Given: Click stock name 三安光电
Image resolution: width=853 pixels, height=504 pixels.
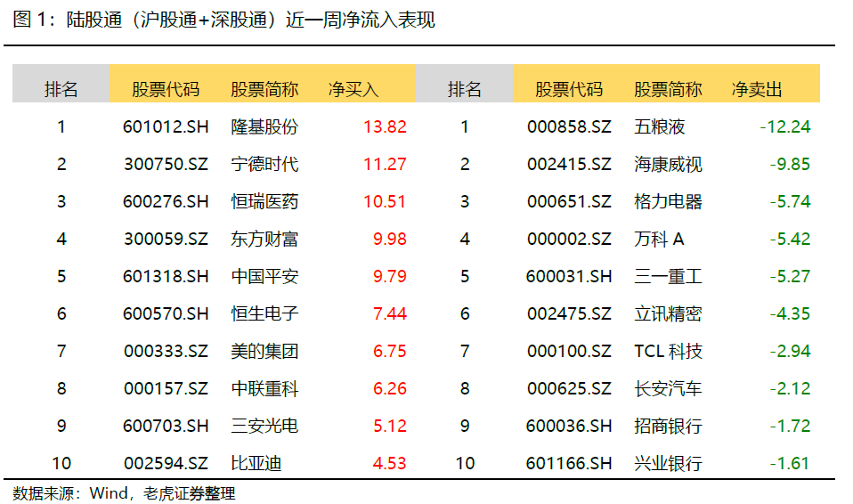Looking at the screenshot, I should 264,426.
